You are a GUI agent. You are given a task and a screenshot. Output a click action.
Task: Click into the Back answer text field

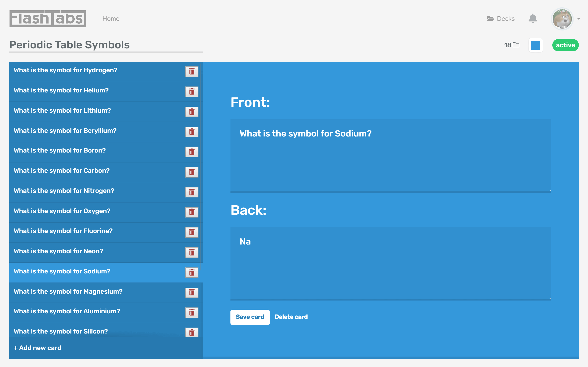pos(391,264)
